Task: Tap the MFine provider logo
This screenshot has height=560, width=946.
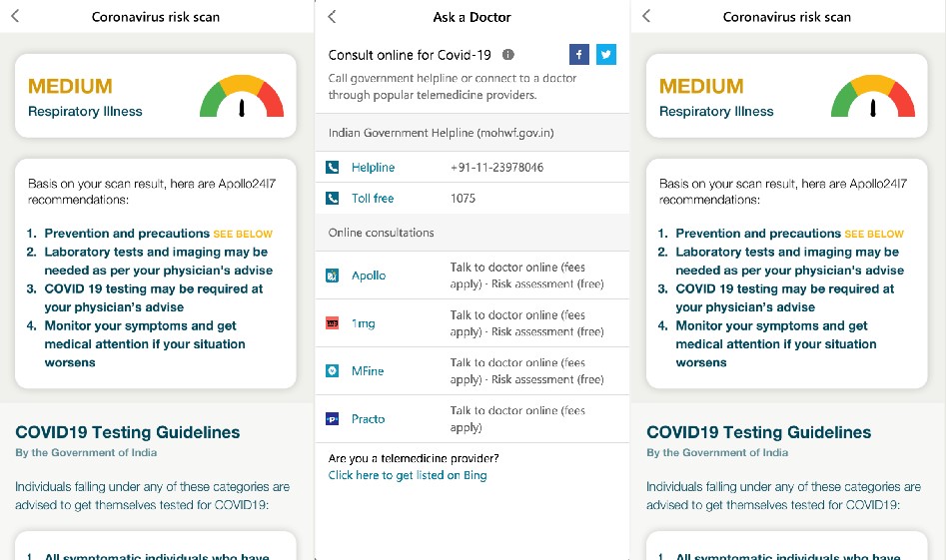Action: [x=333, y=370]
